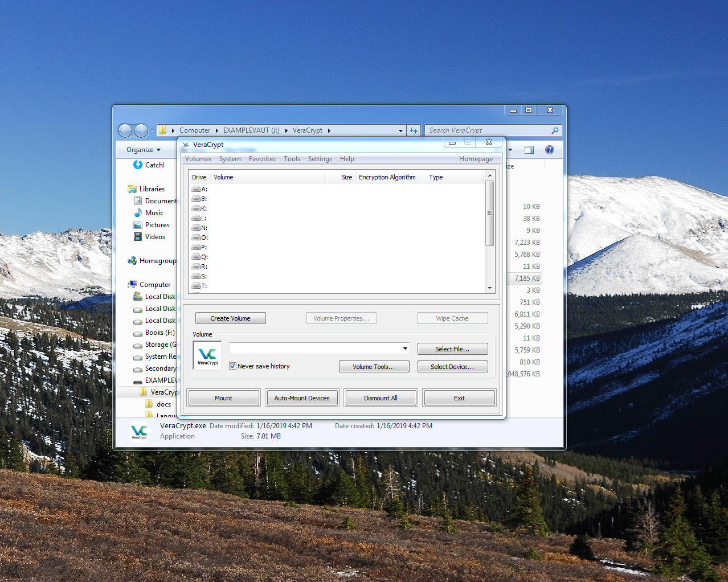Click drive list scroll up arrow
Image resolution: width=728 pixels, height=582 pixels.
point(489,176)
